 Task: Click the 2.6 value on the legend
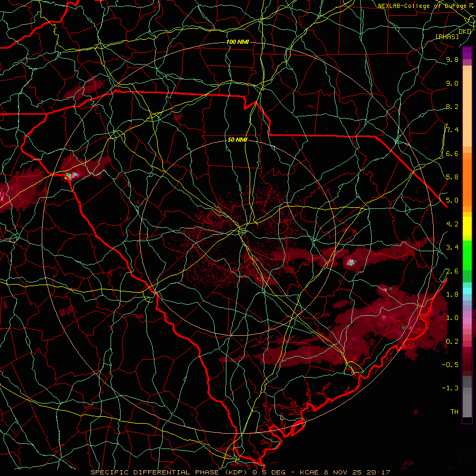[x=452, y=271]
